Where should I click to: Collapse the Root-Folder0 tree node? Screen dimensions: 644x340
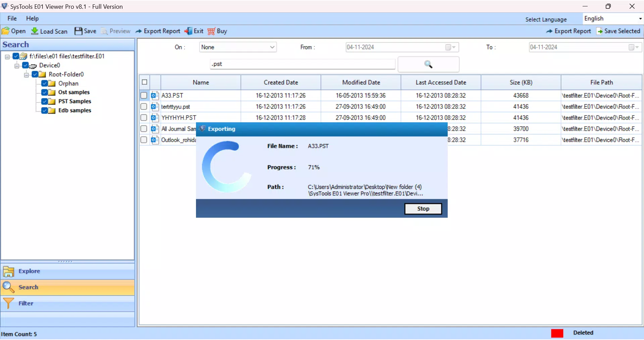27,75
